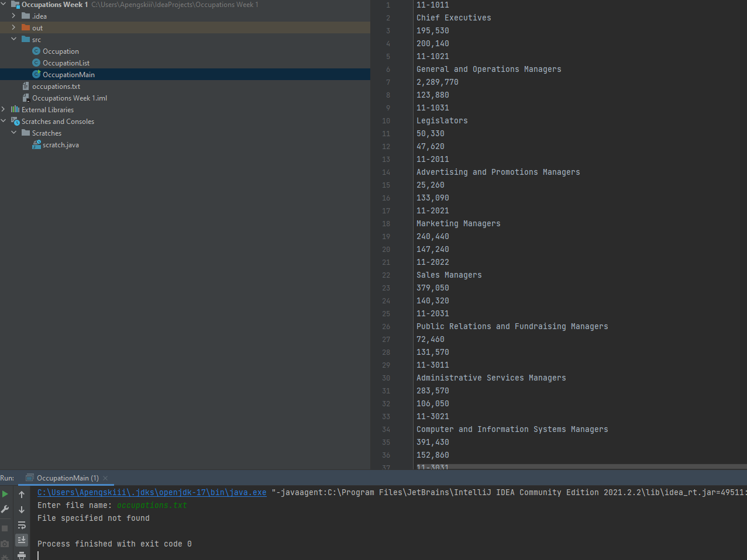Collapse the src folder

coord(14,39)
